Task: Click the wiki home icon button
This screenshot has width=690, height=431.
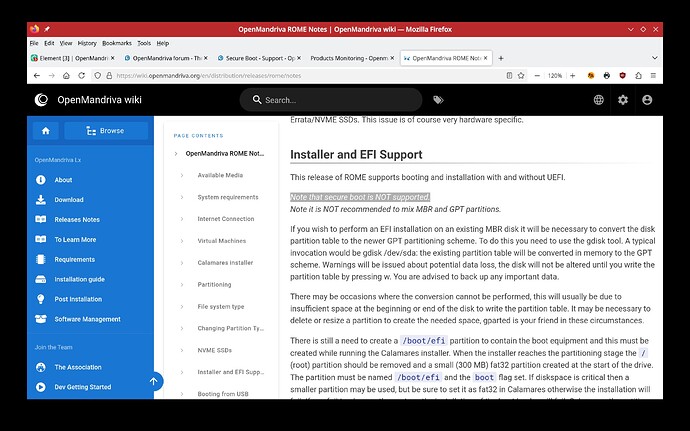Action: click(x=46, y=131)
